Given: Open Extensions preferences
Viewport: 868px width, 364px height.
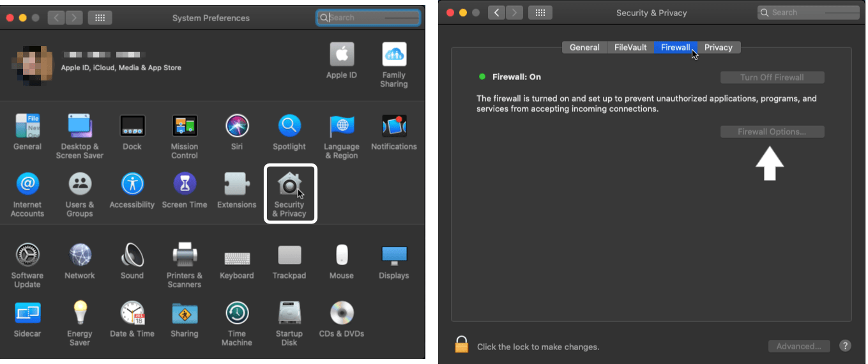Looking at the screenshot, I should [x=237, y=191].
